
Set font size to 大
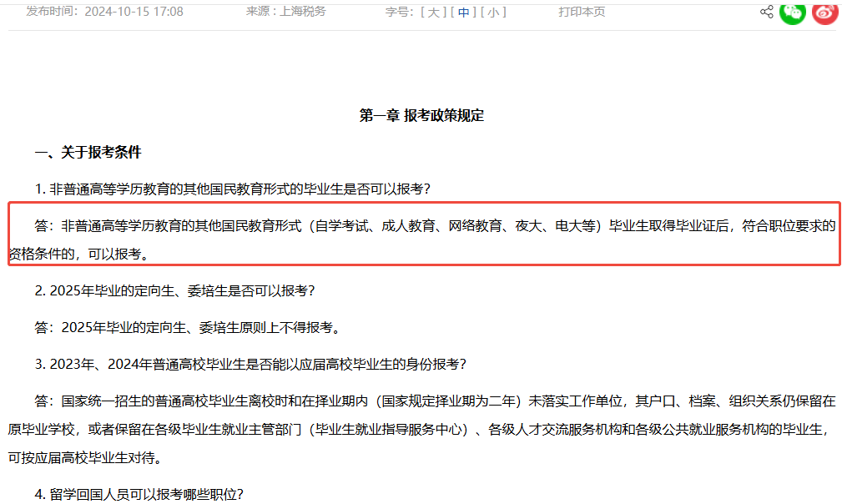(x=434, y=12)
